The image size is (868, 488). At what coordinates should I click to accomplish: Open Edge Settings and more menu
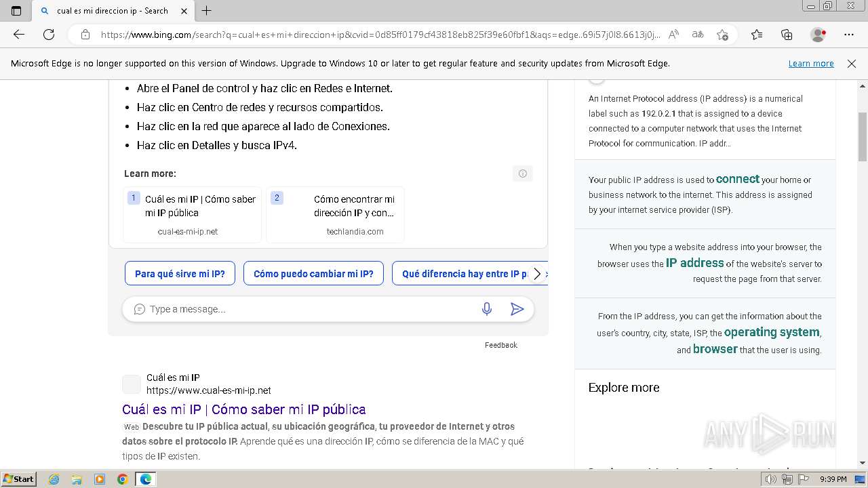[x=849, y=35]
